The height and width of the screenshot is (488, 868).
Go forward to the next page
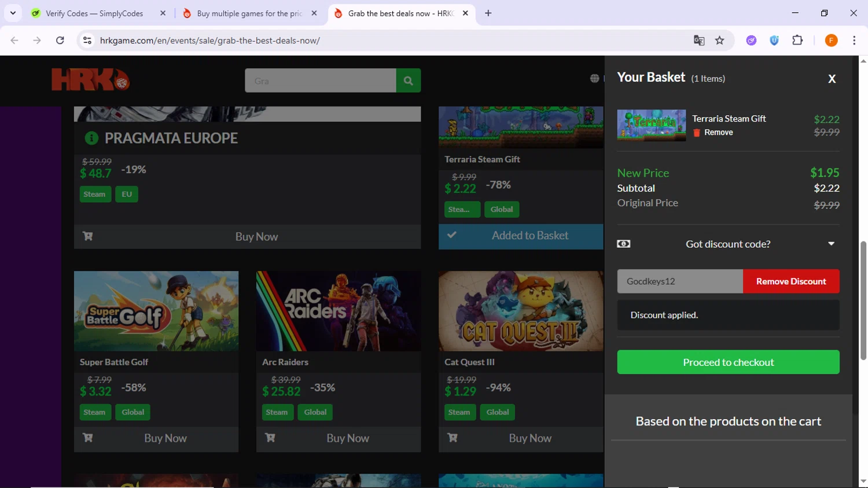(37, 41)
